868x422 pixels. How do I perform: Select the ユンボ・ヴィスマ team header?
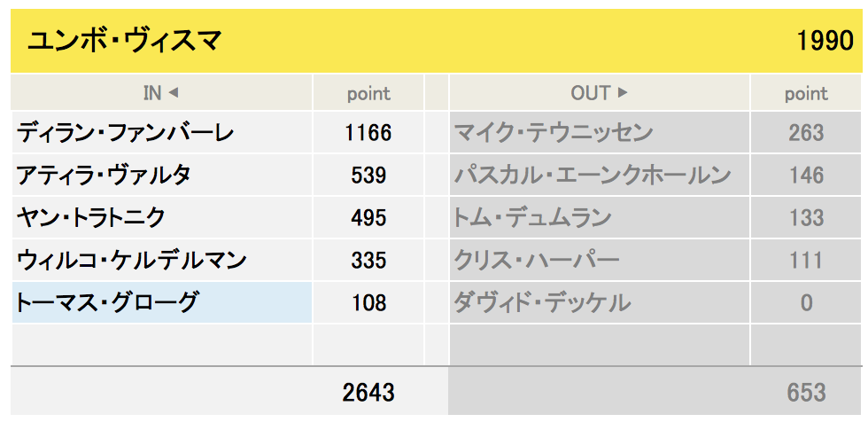[125, 42]
